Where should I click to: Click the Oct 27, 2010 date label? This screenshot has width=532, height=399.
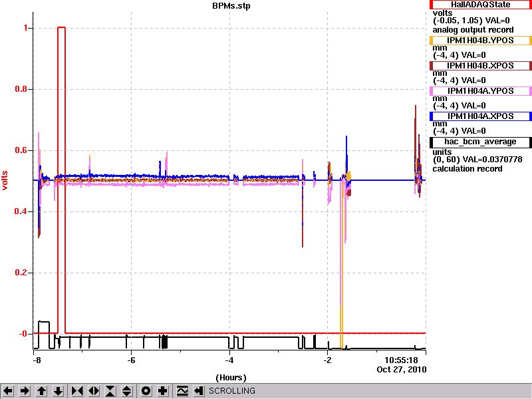pos(402,370)
